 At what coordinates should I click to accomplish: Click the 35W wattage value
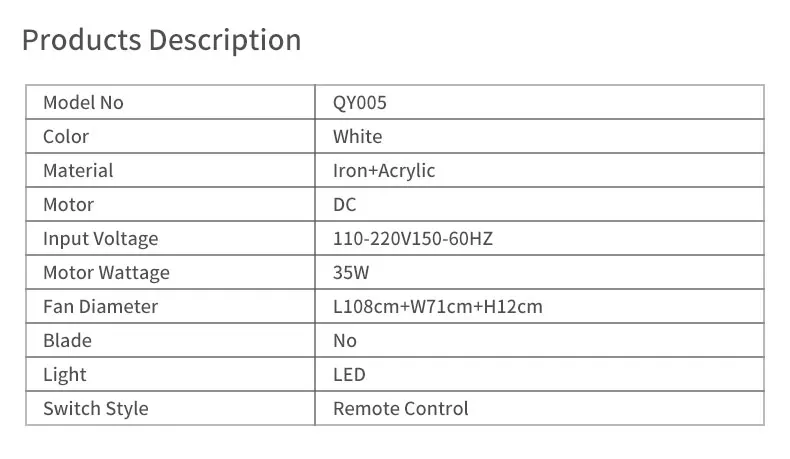[x=351, y=272]
